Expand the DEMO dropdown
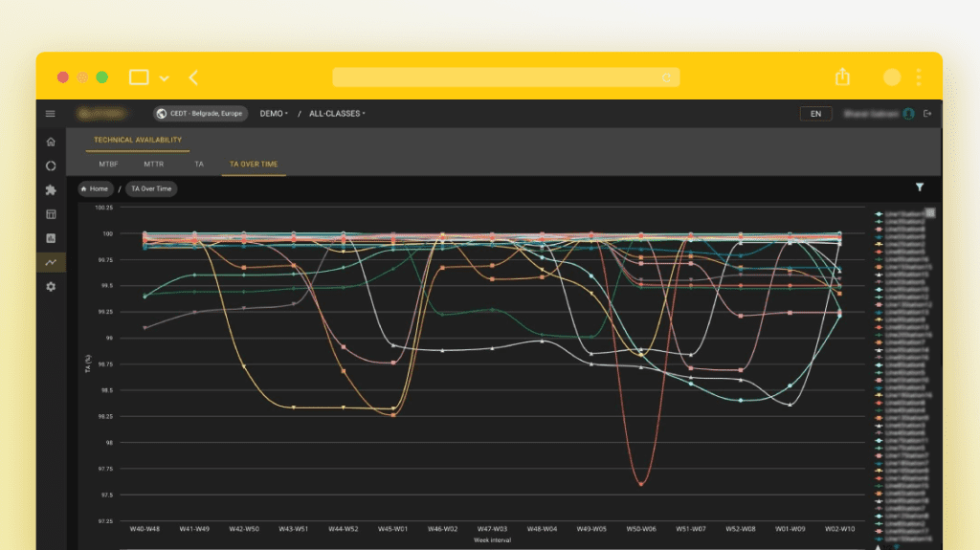The height and width of the screenshot is (550, 980). tap(274, 114)
